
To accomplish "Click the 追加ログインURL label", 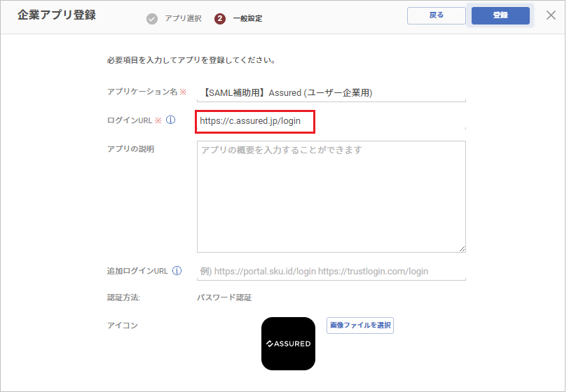I will [x=137, y=271].
